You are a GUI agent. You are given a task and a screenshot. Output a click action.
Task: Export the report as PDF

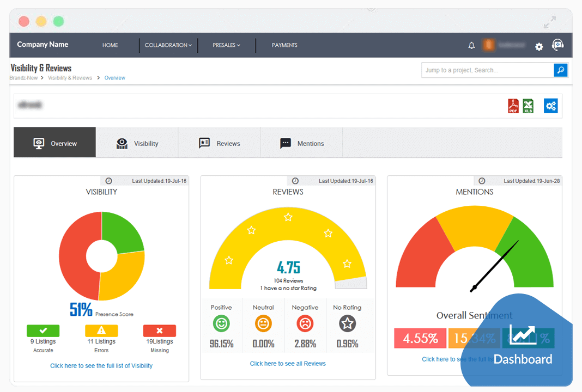coord(512,106)
